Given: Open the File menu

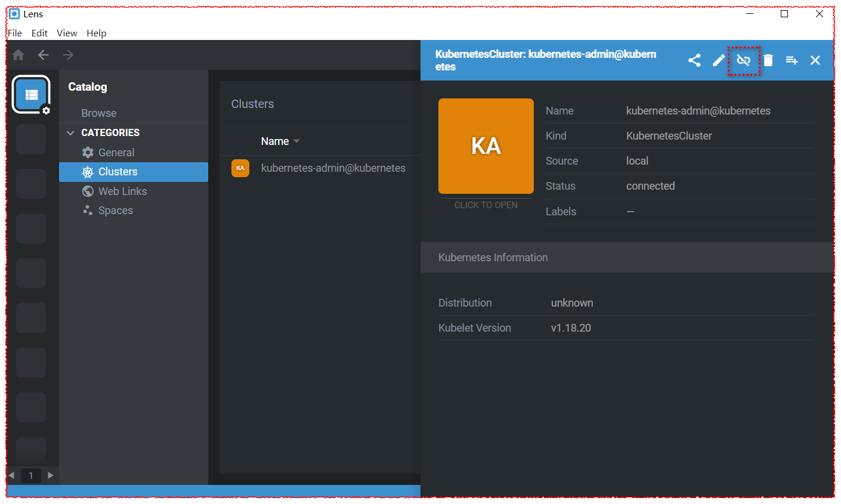Looking at the screenshot, I should pyautogui.click(x=15, y=33).
